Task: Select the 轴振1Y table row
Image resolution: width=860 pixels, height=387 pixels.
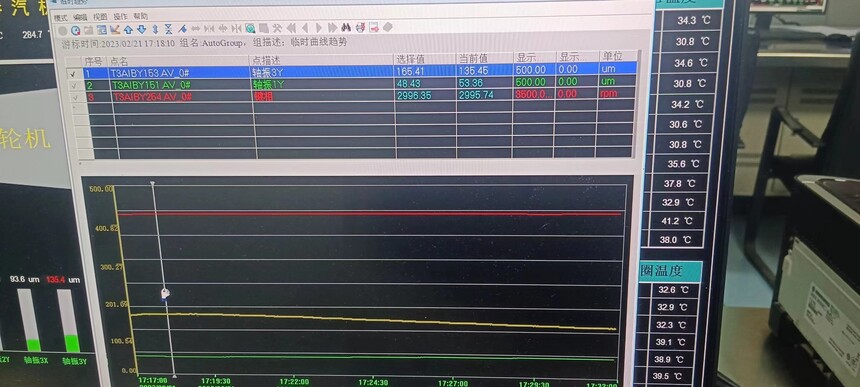Action: (x=360, y=83)
